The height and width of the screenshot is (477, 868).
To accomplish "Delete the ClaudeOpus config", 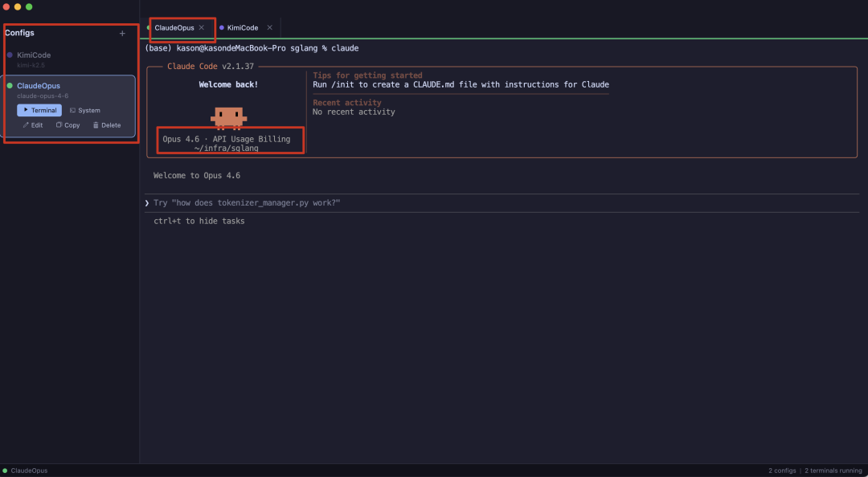I will [x=107, y=125].
